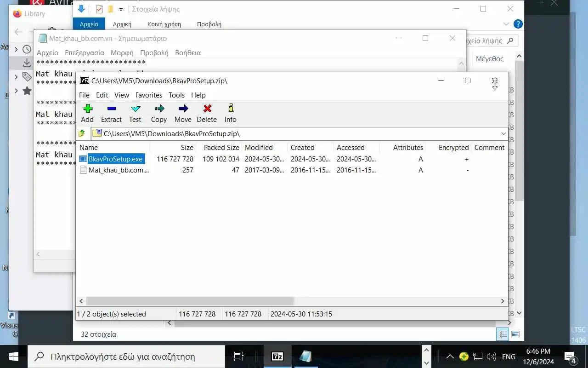
Task: Click the Info toolbar icon
Action: pos(231,109)
